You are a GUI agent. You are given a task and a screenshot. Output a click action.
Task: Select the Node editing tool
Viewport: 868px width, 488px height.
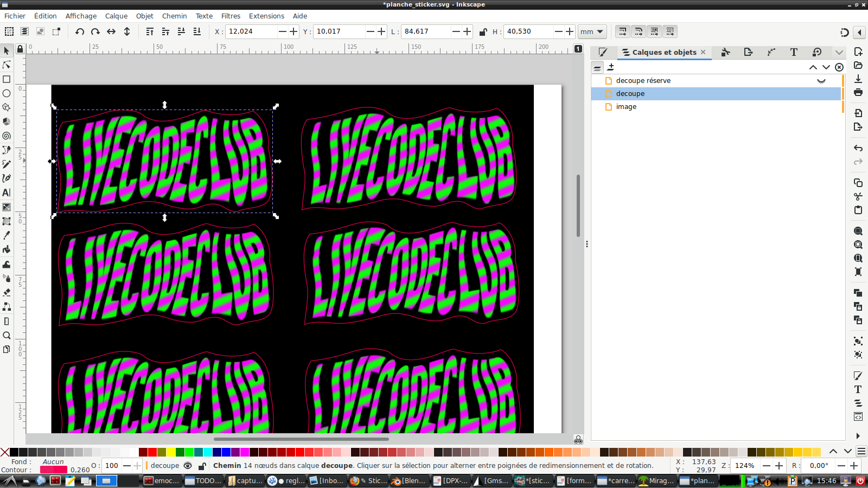coord(7,65)
